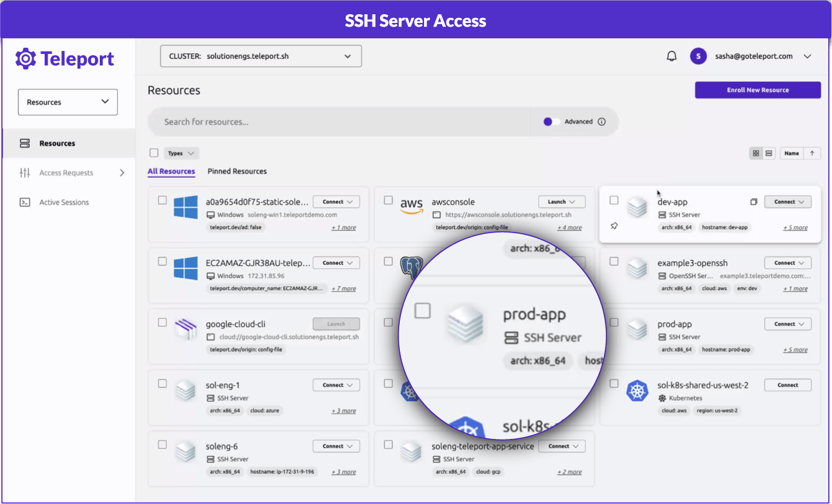Click the Active Sessions terminal icon
Image resolution: width=832 pixels, height=504 pixels.
pos(25,202)
